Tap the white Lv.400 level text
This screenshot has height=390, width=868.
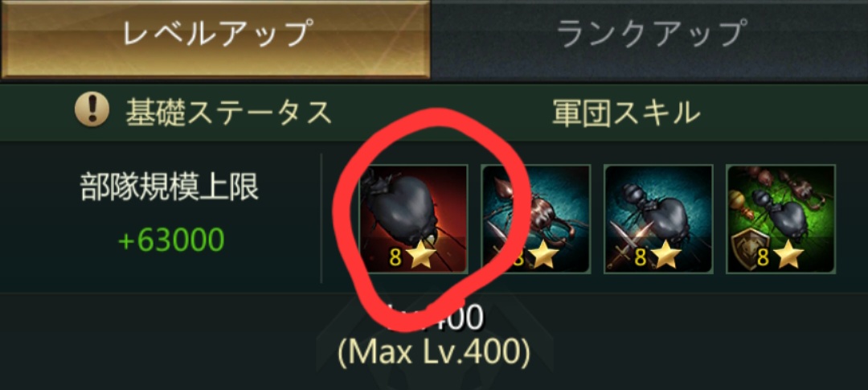pos(435,316)
